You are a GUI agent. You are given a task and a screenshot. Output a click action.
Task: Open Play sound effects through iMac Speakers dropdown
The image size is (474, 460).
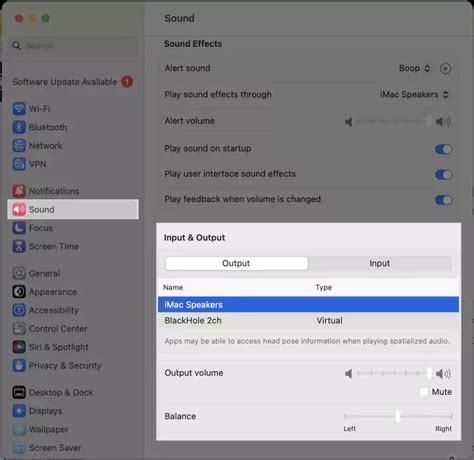tap(414, 95)
